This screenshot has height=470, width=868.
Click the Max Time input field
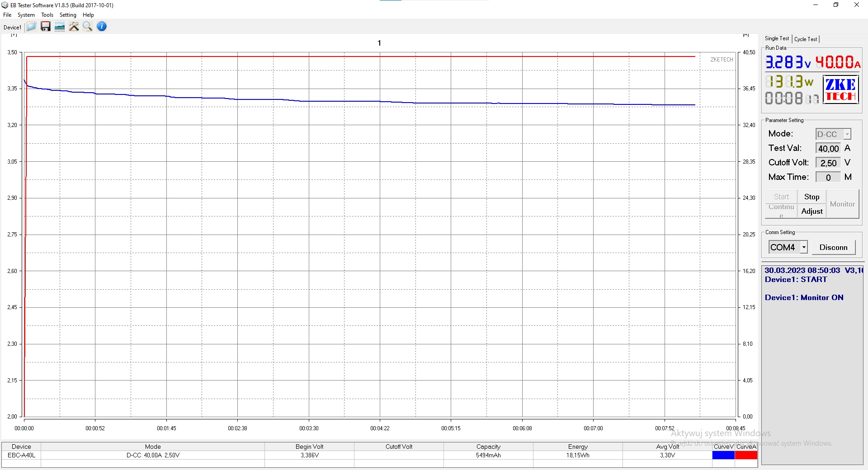point(828,177)
